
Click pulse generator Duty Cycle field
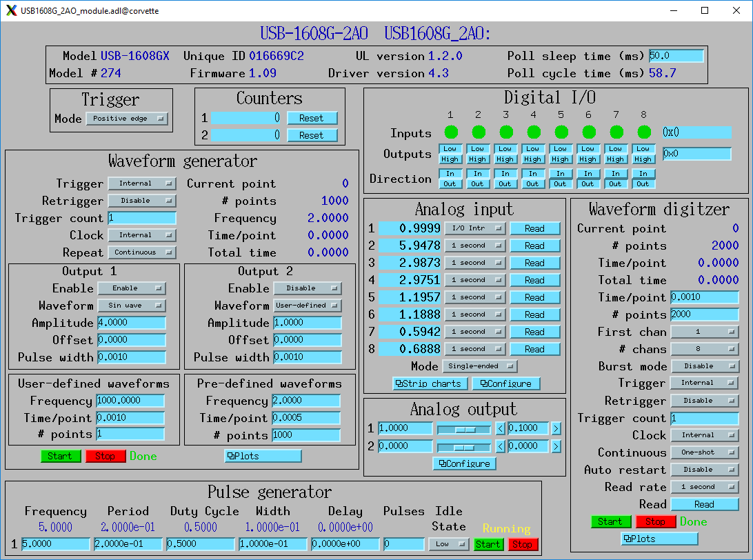coord(201,544)
